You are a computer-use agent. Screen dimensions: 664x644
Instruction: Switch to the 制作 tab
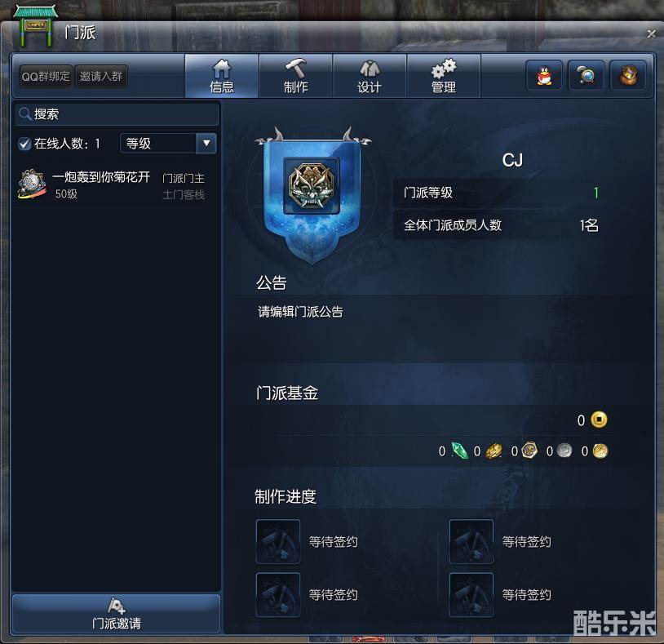click(x=295, y=76)
